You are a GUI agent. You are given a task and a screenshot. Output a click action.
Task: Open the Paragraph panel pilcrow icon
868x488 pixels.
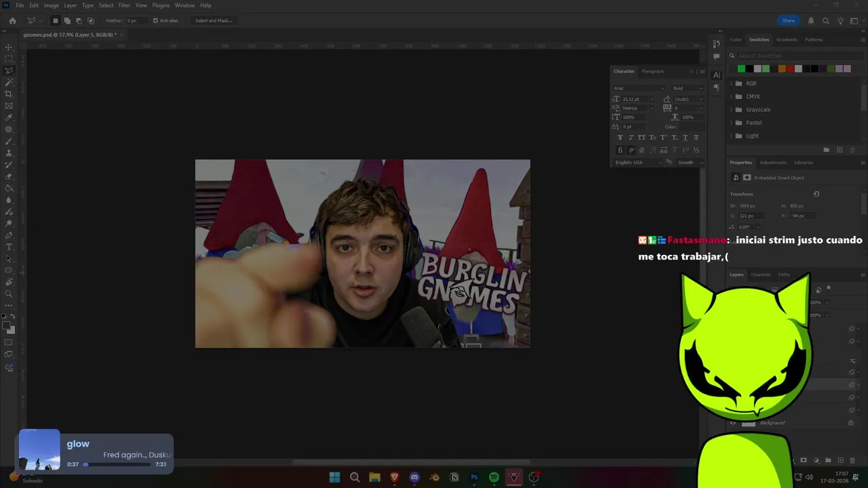[716, 87]
